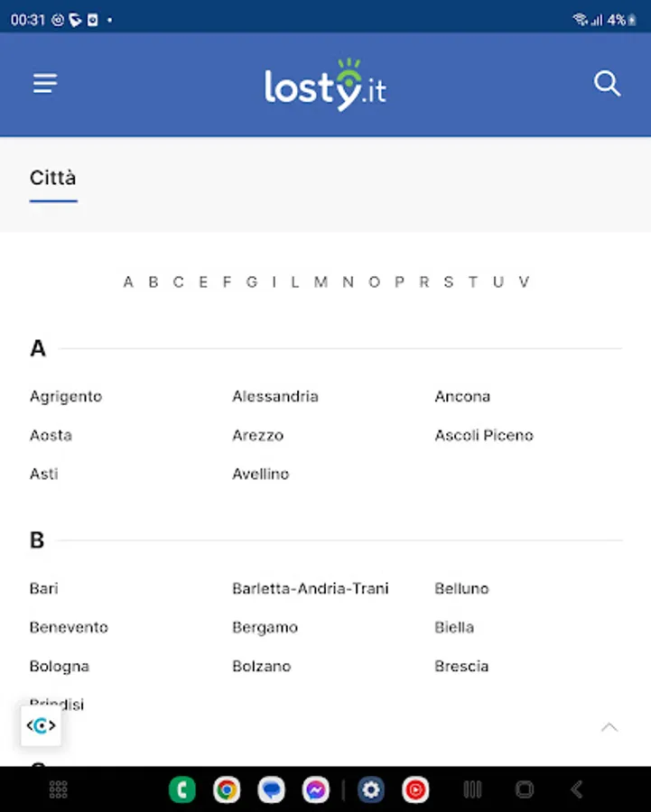Click the losty.it logo
The width and height of the screenshot is (651, 812).
click(325, 86)
